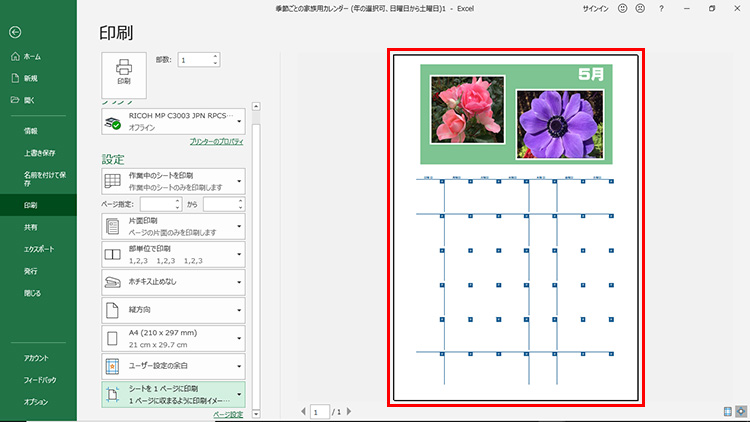Click the frowning face feedback icon

point(640,9)
